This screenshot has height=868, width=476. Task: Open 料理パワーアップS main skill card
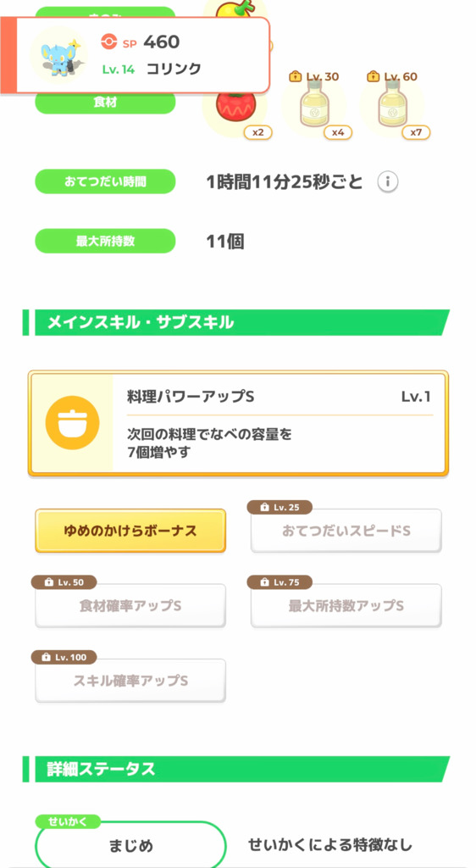pyautogui.click(x=238, y=423)
